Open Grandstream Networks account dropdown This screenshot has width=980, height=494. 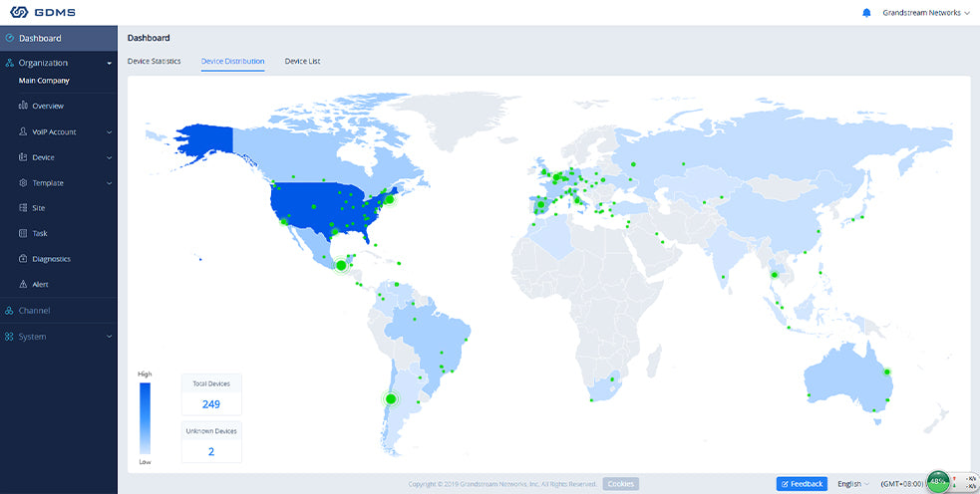coord(925,13)
